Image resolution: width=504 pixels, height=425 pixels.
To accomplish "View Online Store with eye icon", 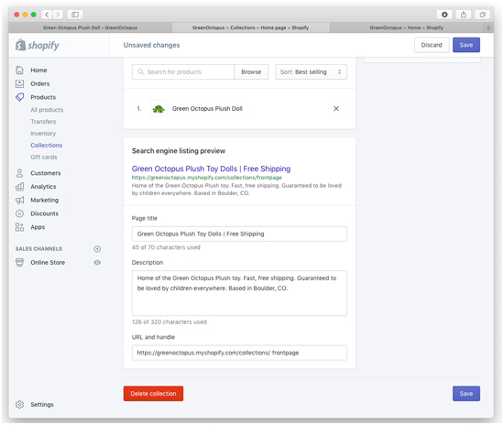I will [x=97, y=263].
